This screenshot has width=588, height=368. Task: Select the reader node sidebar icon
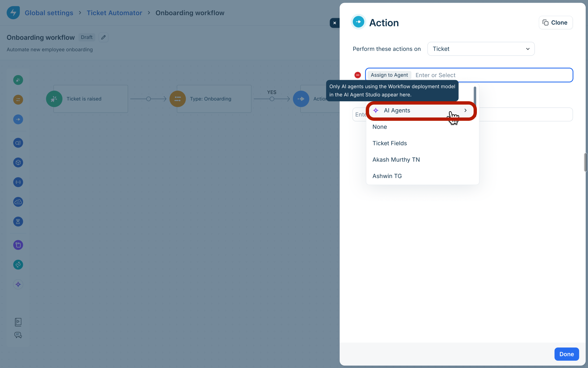click(18, 143)
